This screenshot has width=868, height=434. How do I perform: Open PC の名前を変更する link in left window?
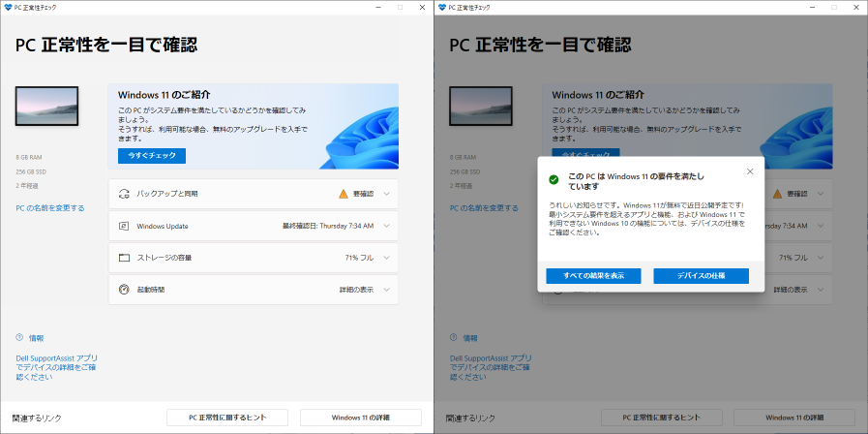point(50,208)
